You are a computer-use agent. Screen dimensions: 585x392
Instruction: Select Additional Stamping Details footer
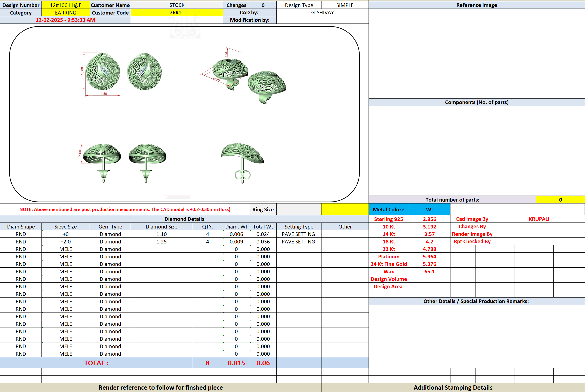click(x=453, y=388)
